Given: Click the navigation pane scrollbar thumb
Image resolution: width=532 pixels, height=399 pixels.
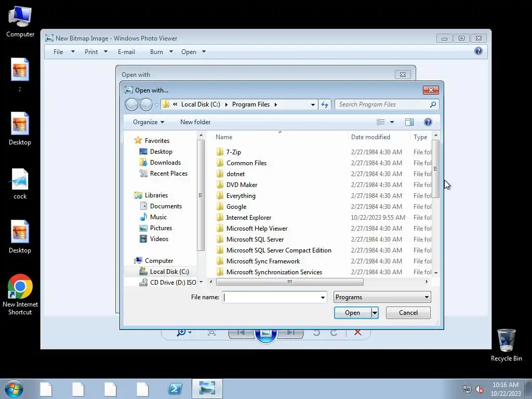Looking at the screenshot, I should pos(201,195).
